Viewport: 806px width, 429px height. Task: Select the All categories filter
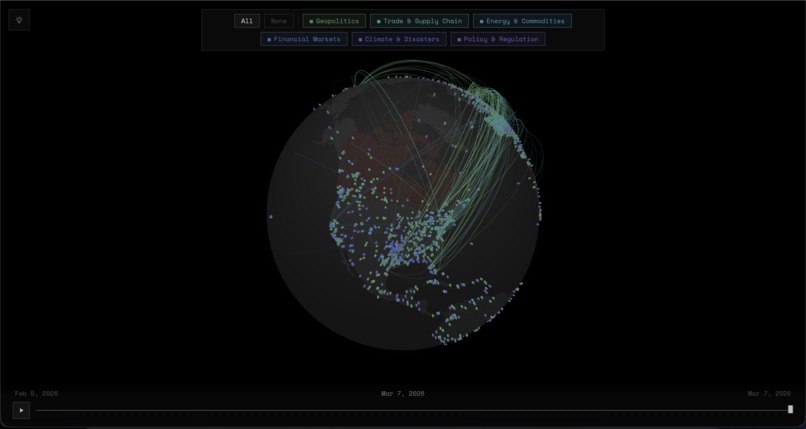pos(246,21)
